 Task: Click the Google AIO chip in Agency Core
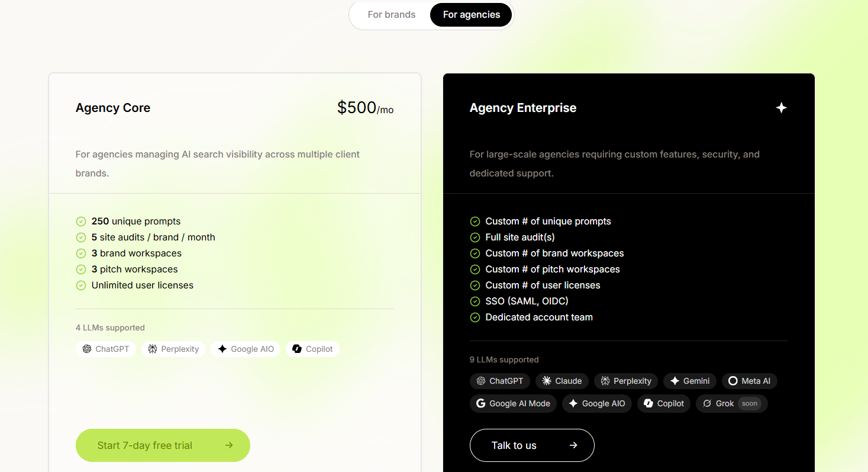(246, 349)
